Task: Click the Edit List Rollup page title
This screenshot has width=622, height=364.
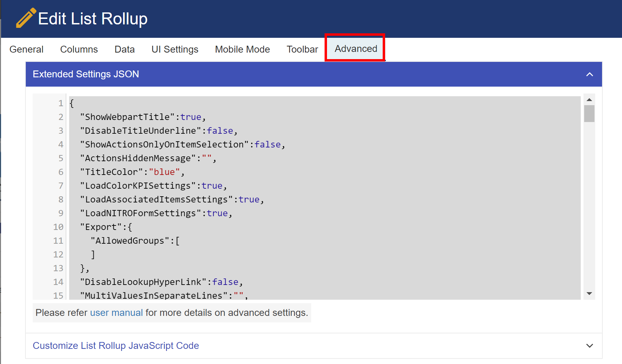Action: 93,19
